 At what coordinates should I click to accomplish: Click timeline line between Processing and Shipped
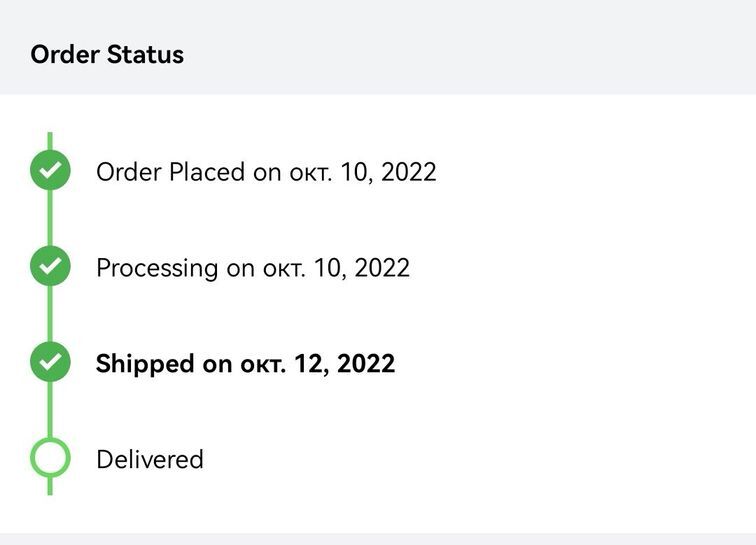point(50,315)
